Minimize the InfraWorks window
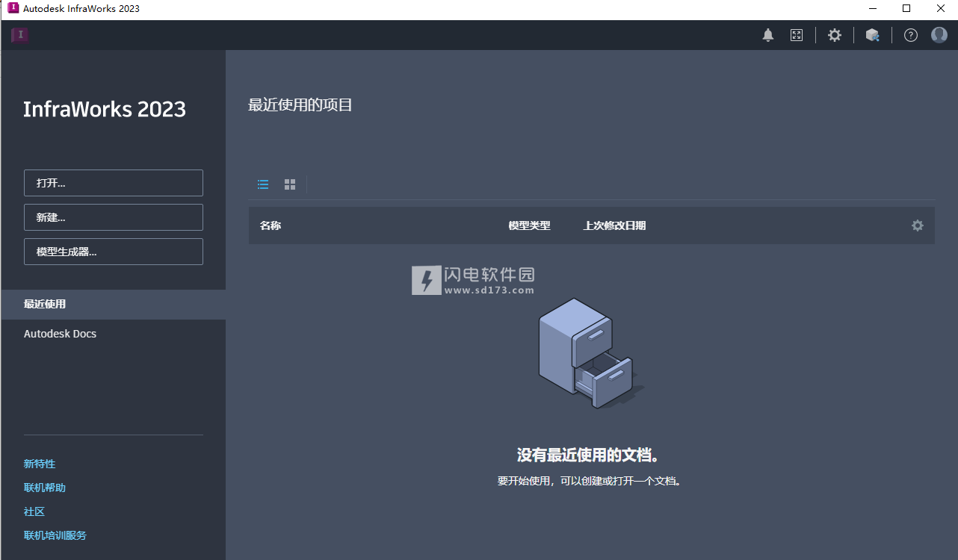The image size is (958, 560). pyautogui.click(x=872, y=9)
